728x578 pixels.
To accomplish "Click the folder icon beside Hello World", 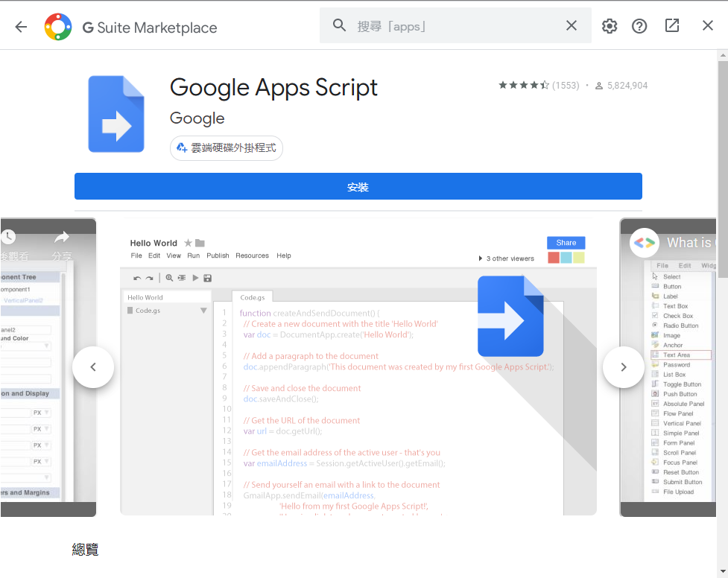I will 200,243.
